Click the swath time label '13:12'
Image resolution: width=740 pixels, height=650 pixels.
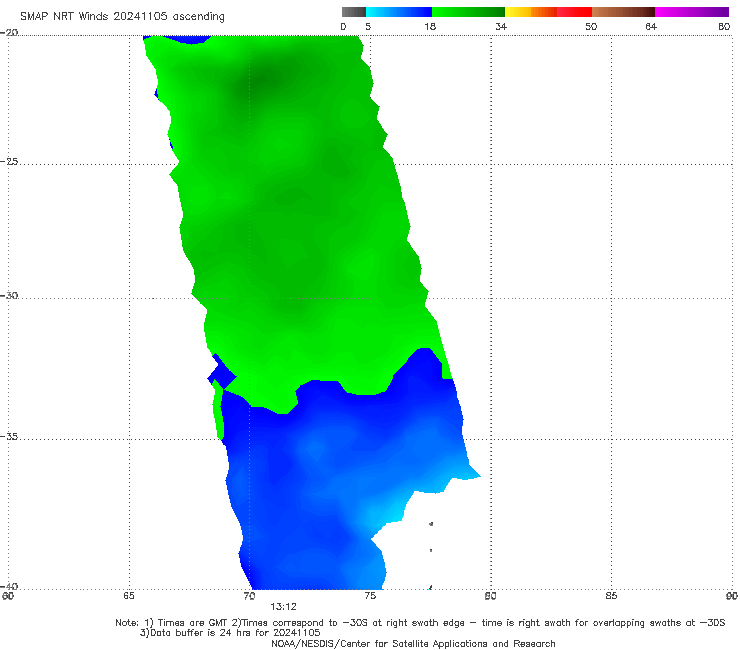pyautogui.click(x=283, y=607)
